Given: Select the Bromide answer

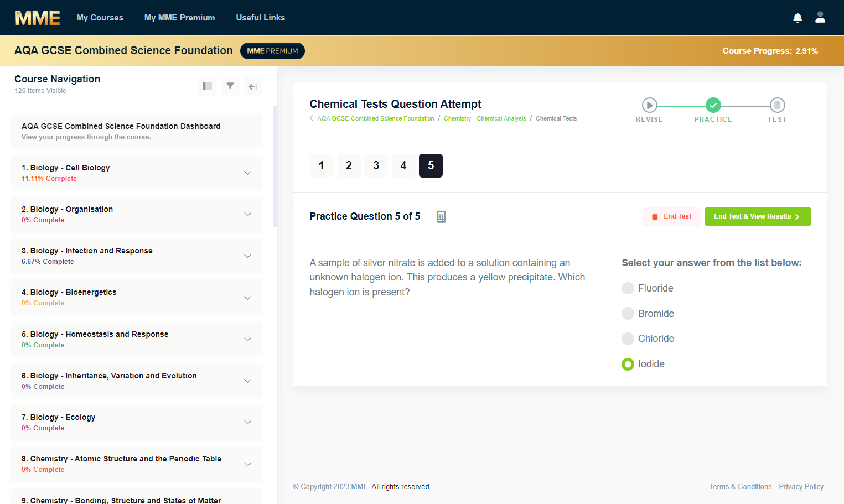Looking at the screenshot, I should pos(628,314).
